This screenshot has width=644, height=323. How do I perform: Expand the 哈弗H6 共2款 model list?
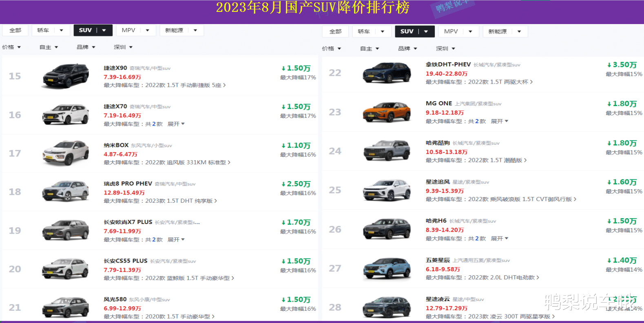tap(499, 239)
